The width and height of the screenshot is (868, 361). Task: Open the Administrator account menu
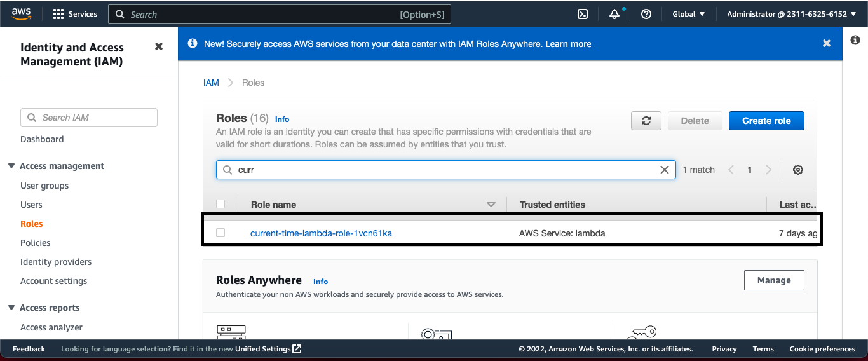792,14
